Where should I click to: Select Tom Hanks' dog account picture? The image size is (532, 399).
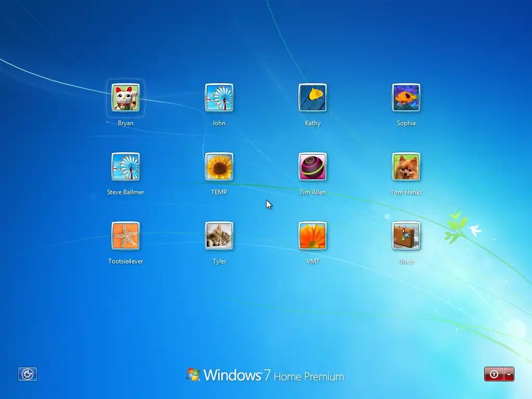coord(406,167)
